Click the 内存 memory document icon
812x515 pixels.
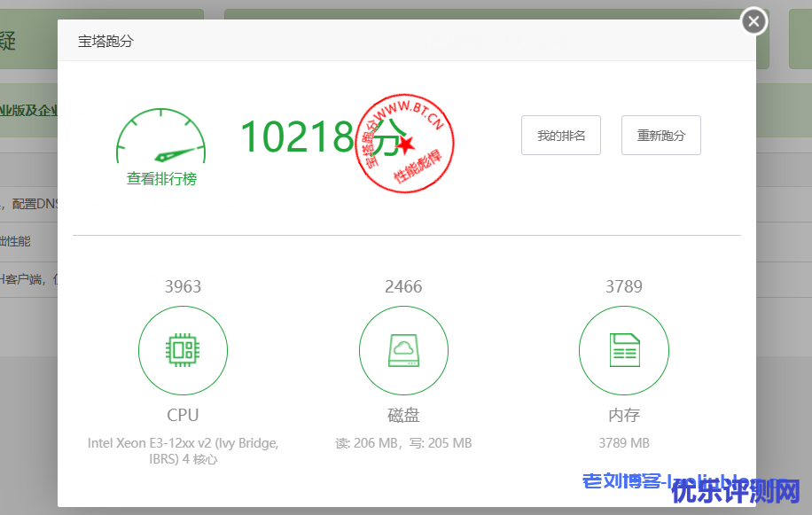pos(624,350)
